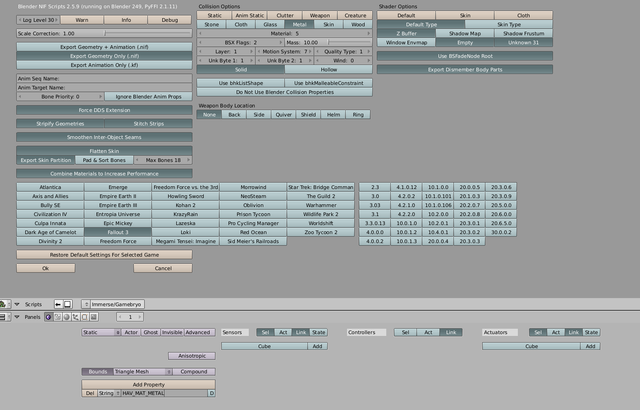
Task: Select the Scene context icon in Panels
Action: (x=93, y=317)
